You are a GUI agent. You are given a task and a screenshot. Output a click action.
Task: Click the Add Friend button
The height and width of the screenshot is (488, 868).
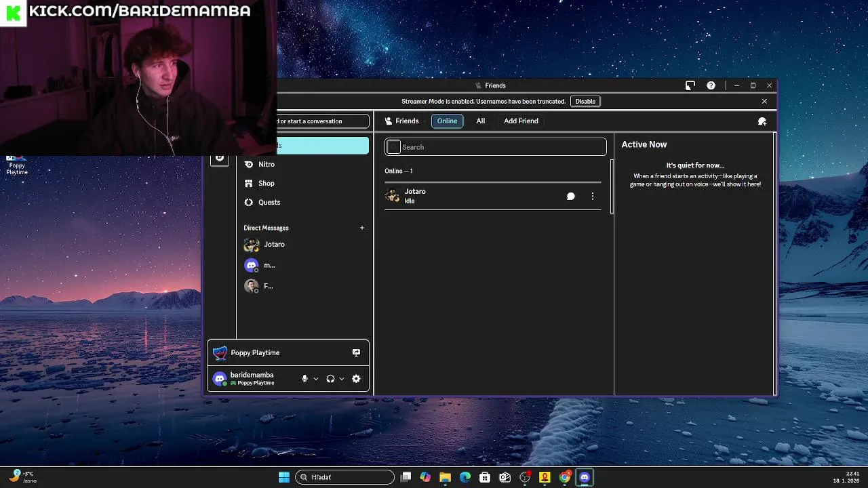[x=521, y=121]
